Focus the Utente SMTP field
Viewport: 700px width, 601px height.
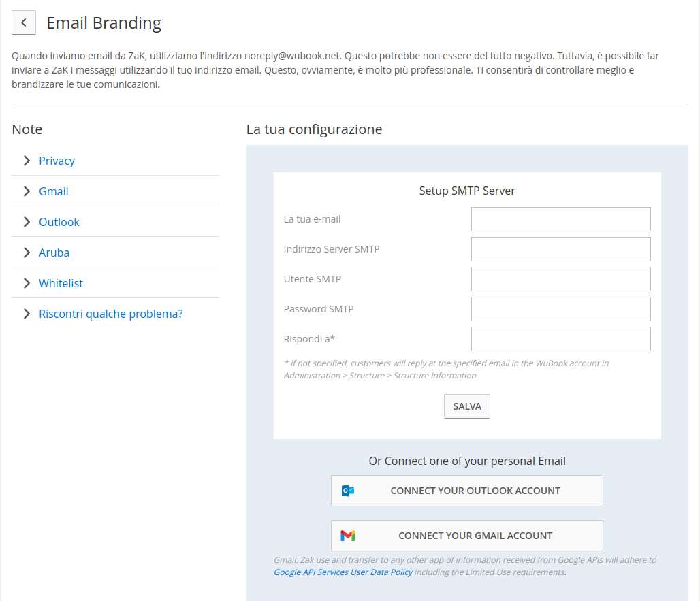coord(560,279)
